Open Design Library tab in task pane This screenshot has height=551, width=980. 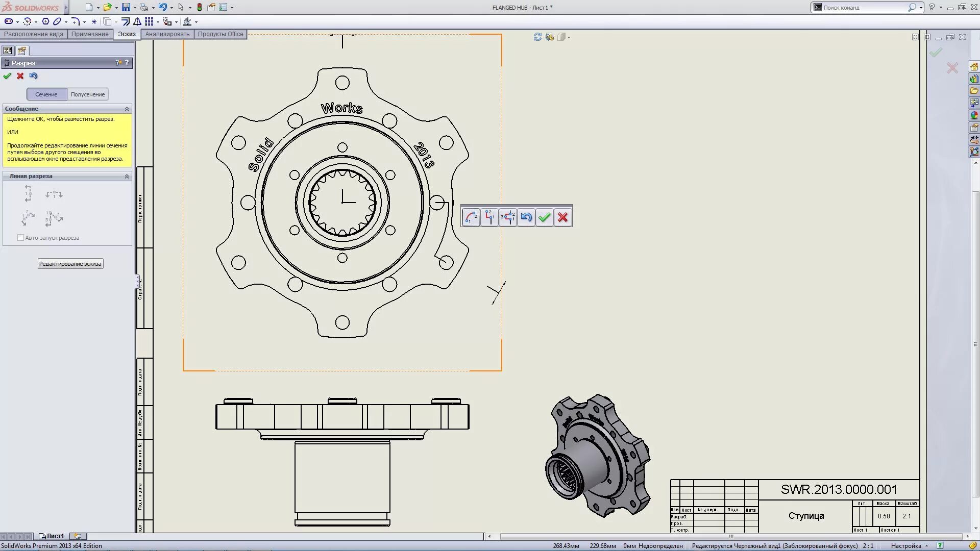click(974, 79)
